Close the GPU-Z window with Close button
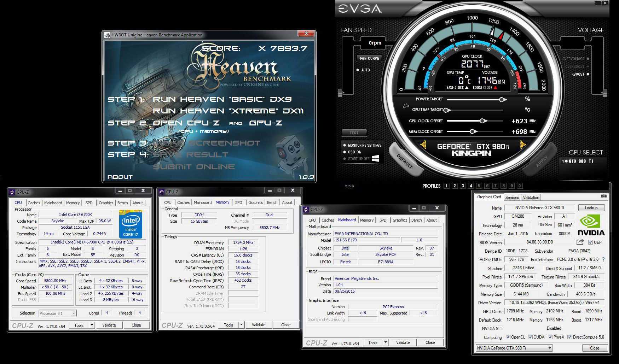 [x=595, y=348]
